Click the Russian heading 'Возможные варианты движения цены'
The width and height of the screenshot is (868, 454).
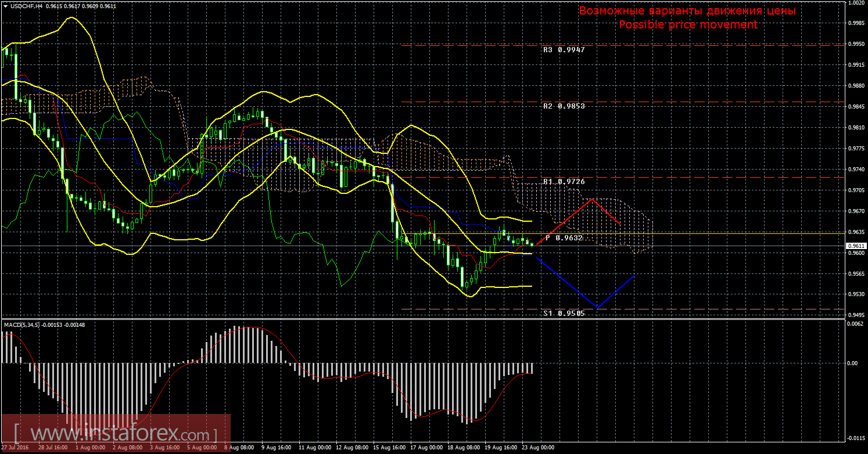coord(687,11)
